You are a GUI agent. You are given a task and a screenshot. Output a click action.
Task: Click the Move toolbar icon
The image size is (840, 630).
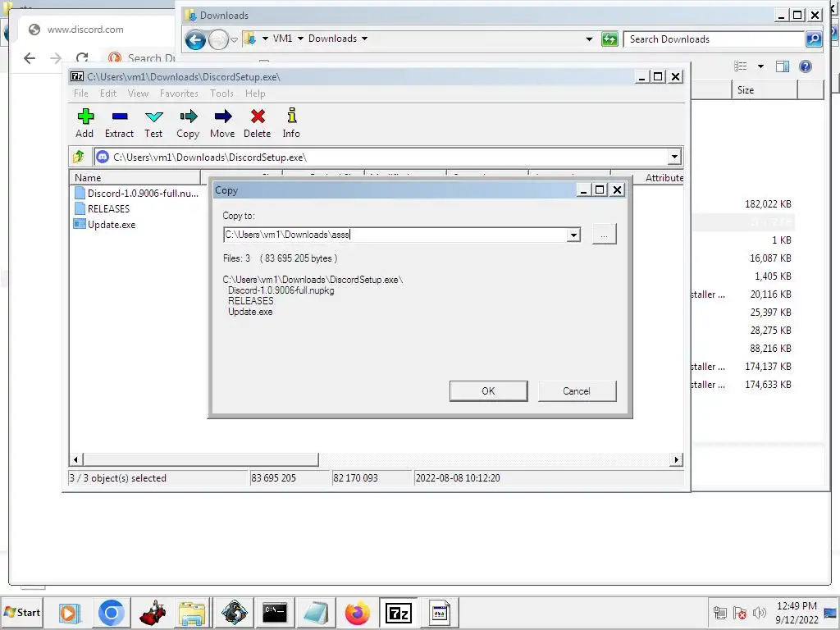pyautogui.click(x=222, y=123)
